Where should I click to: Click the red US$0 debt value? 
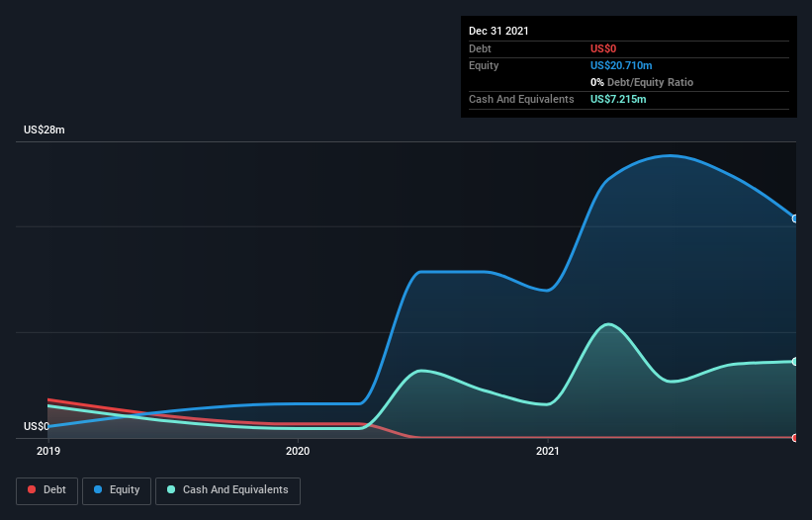(603, 48)
